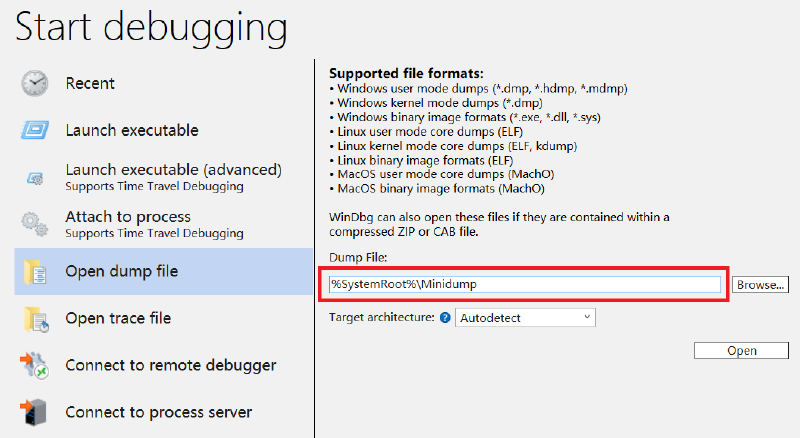Click the Connect to process server icon

click(x=33, y=412)
